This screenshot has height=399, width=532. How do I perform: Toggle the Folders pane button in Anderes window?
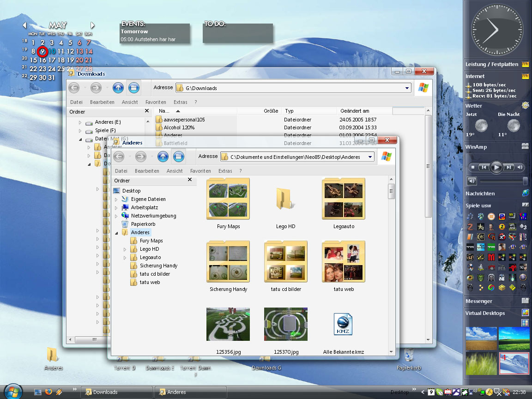(x=179, y=157)
